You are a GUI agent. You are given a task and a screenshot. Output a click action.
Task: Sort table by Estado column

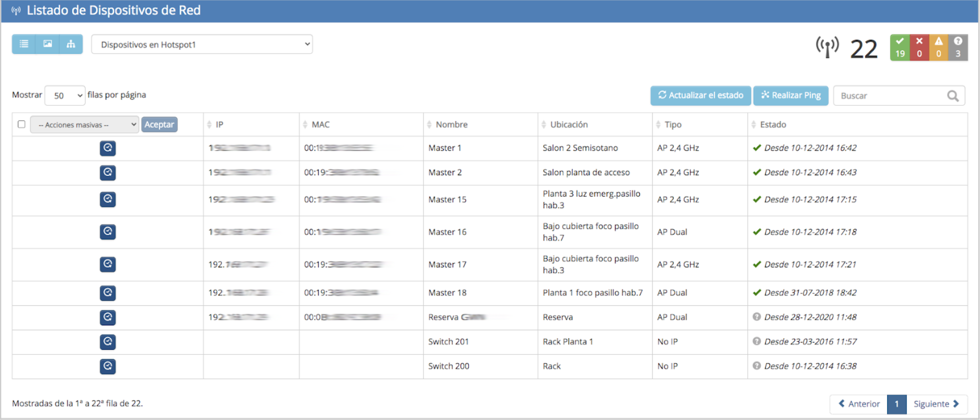pos(772,125)
